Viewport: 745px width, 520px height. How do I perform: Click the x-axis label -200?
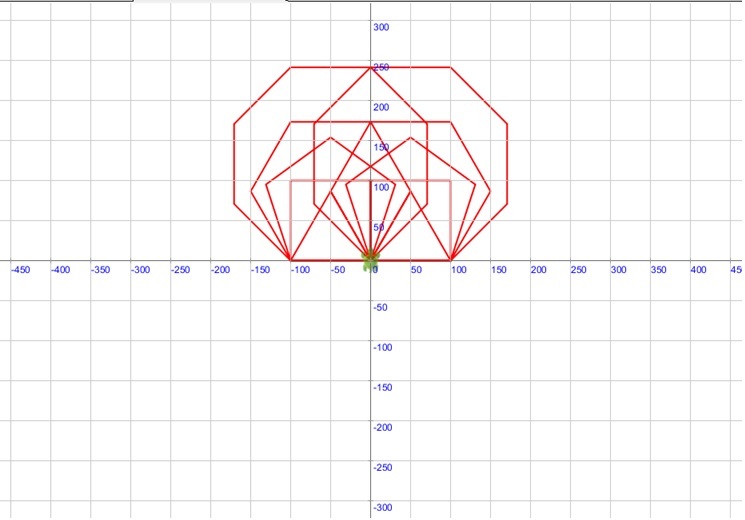[220, 270]
